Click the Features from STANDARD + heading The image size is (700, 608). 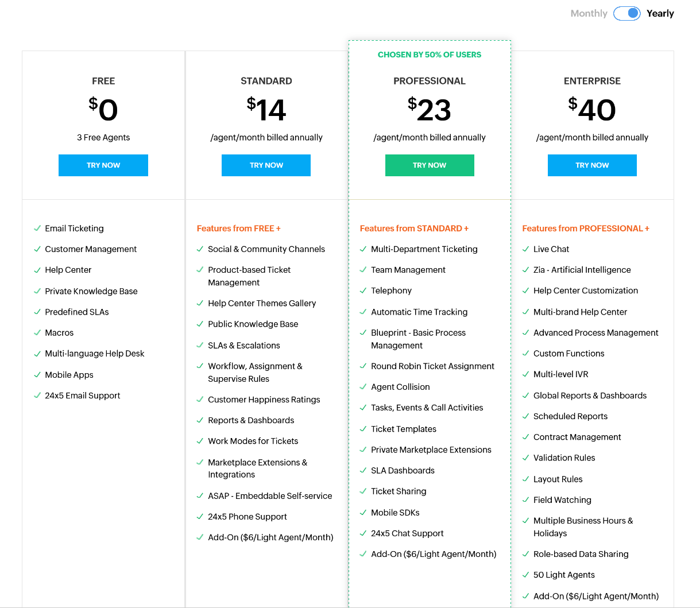click(x=414, y=229)
